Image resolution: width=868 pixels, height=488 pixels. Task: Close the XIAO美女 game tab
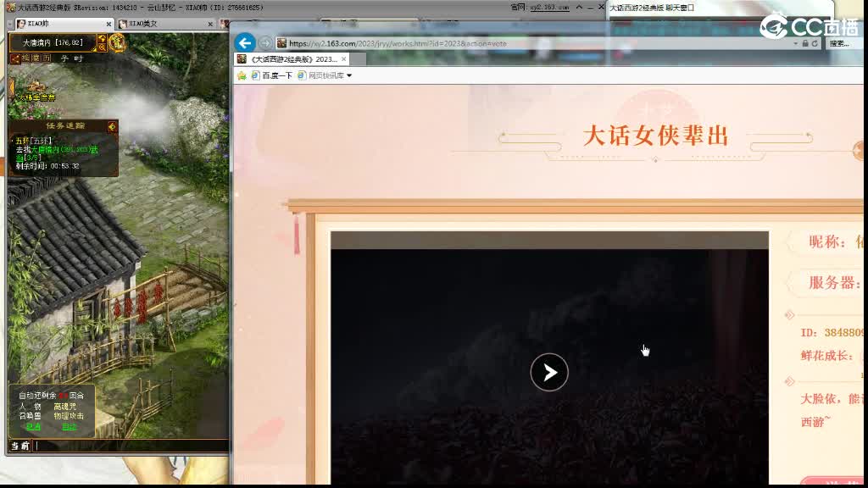210,24
